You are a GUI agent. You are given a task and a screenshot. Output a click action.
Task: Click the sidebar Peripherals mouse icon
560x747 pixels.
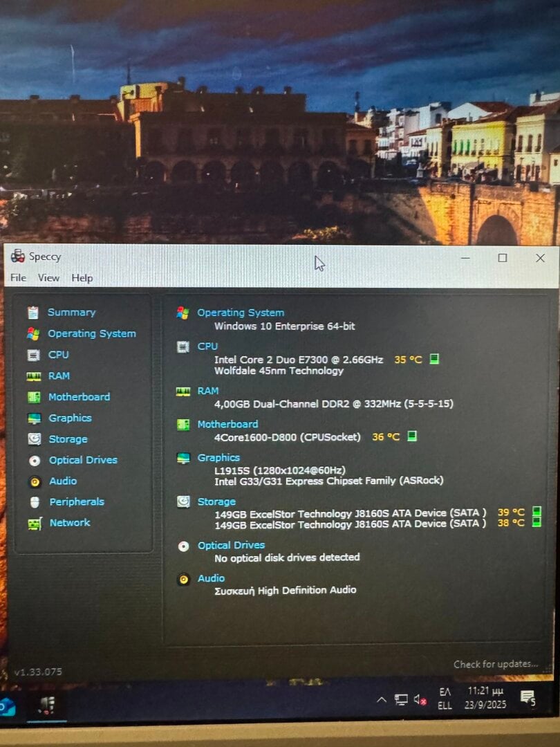pyautogui.click(x=35, y=502)
